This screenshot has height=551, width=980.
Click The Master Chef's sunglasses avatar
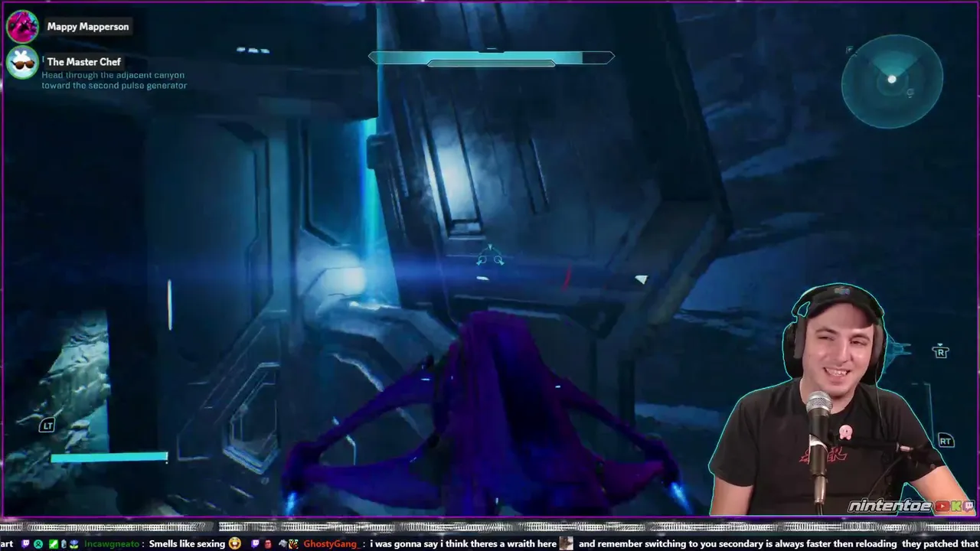pos(22,63)
